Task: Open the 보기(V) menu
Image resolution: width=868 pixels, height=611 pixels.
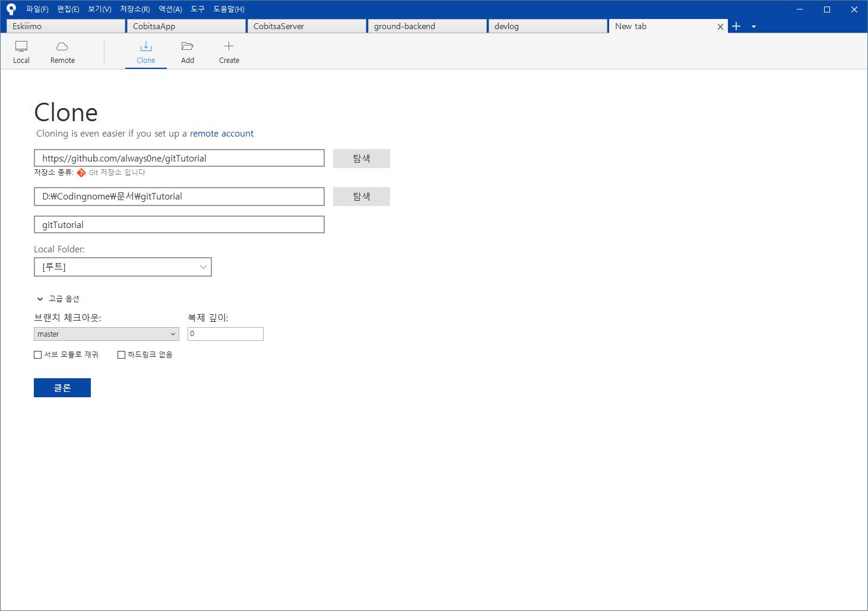Action: pos(99,9)
